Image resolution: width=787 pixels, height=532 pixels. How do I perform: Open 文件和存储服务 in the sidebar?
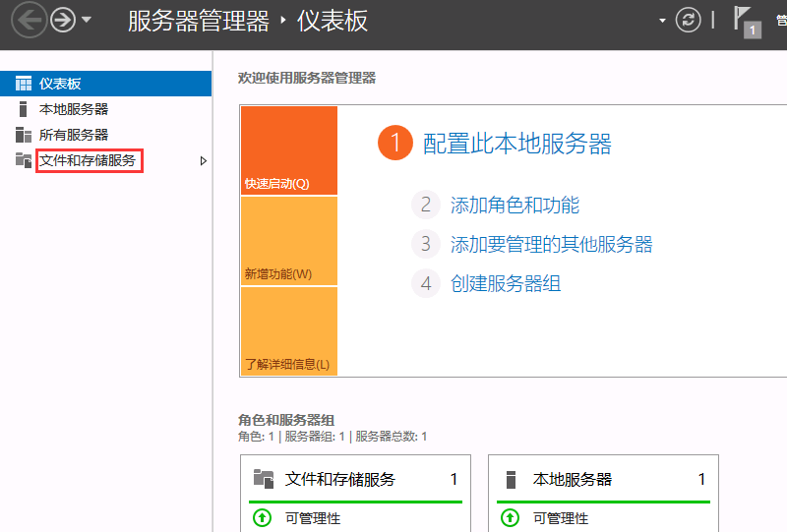click(88, 160)
